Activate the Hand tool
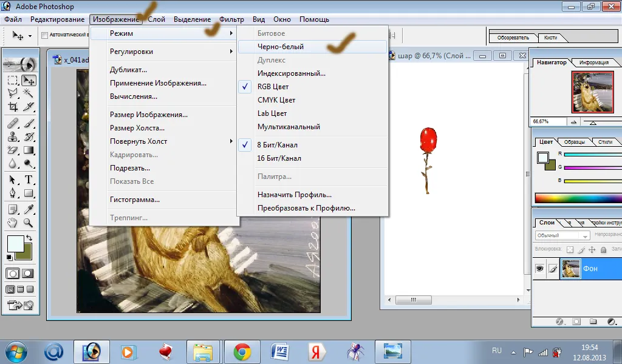This screenshot has height=364, width=622. click(13, 223)
